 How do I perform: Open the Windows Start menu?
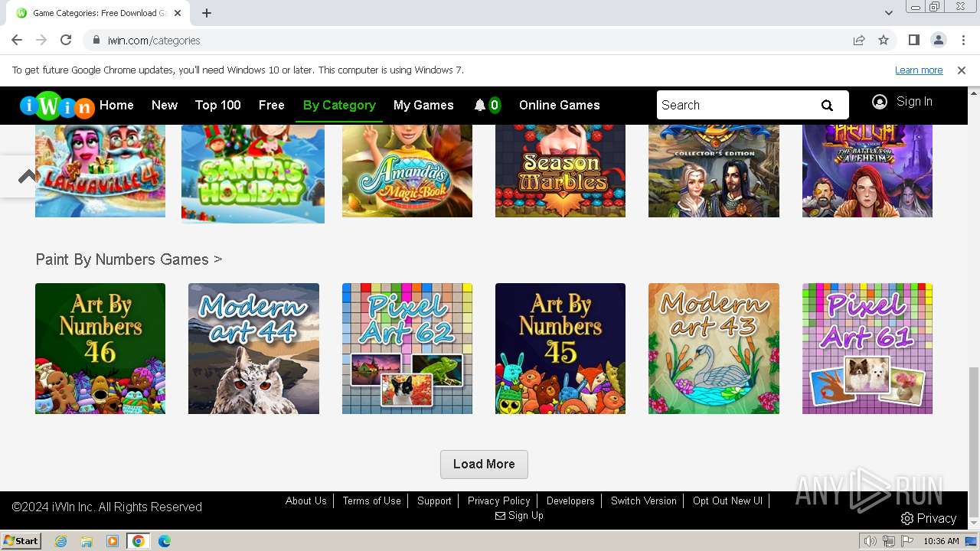tap(21, 541)
